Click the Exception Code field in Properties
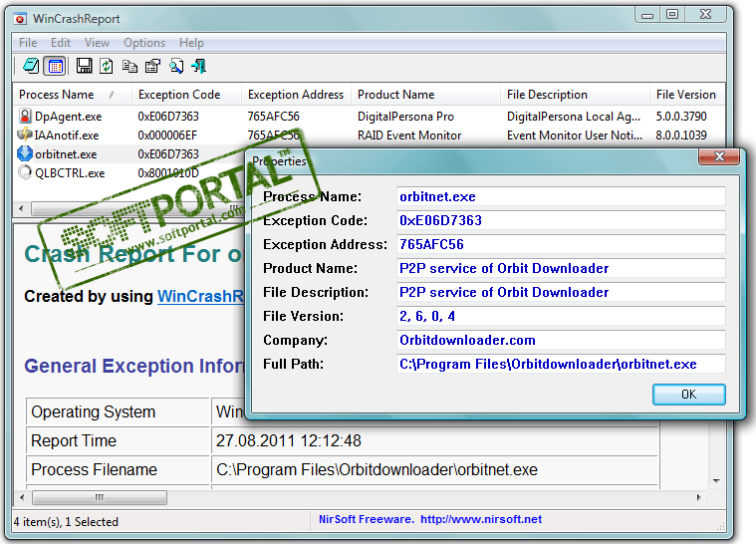 pos(561,220)
